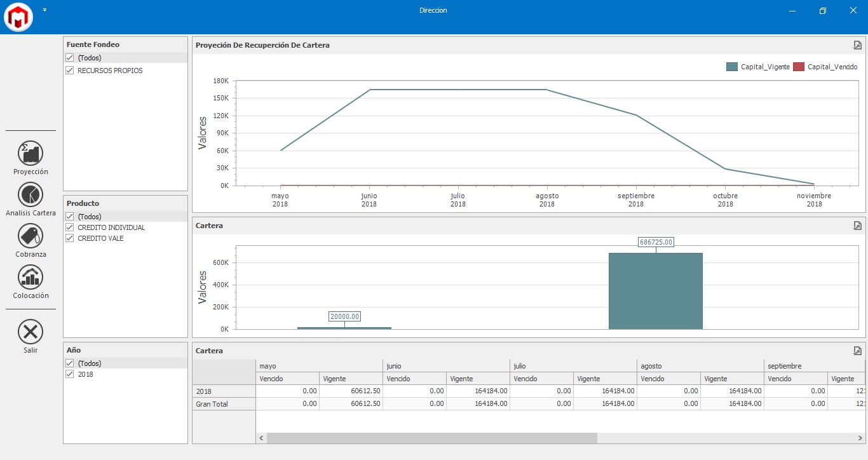Image resolution: width=868 pixels, height=460 pixels.
Task: Click the 164184.00 Vigente cell under agosto in 2018 row
Action: [x=732, y=391]
